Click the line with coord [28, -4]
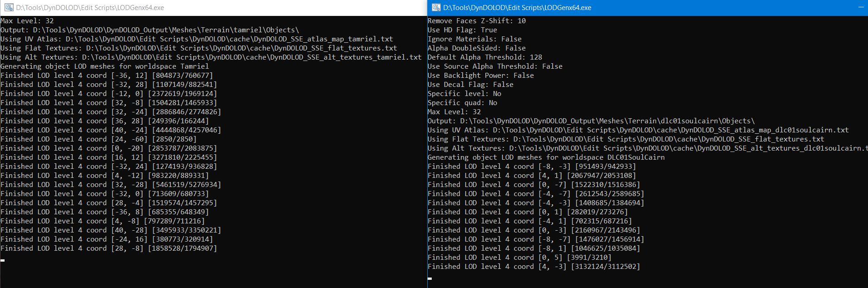Screen dimensions: 868x288 click(x=109, y=203)
